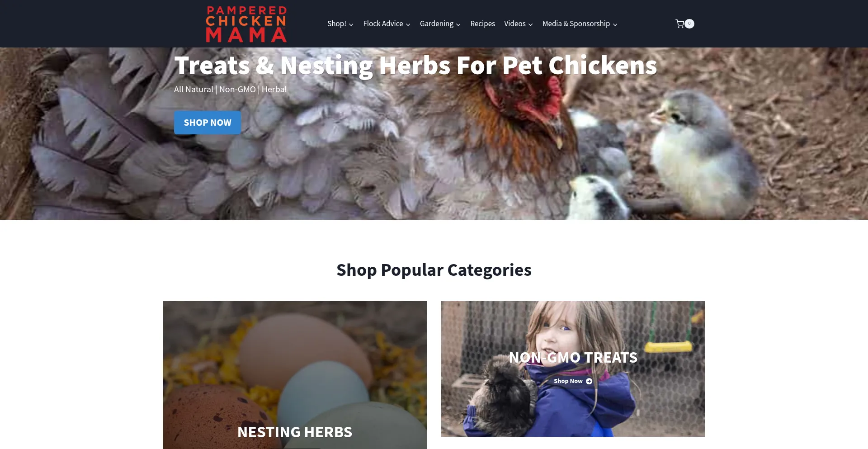The height and width of the screenshot is (449, 868).
Task: Open the Flock Advice menu
Action: pyautogui.click(x=383, y=24)
